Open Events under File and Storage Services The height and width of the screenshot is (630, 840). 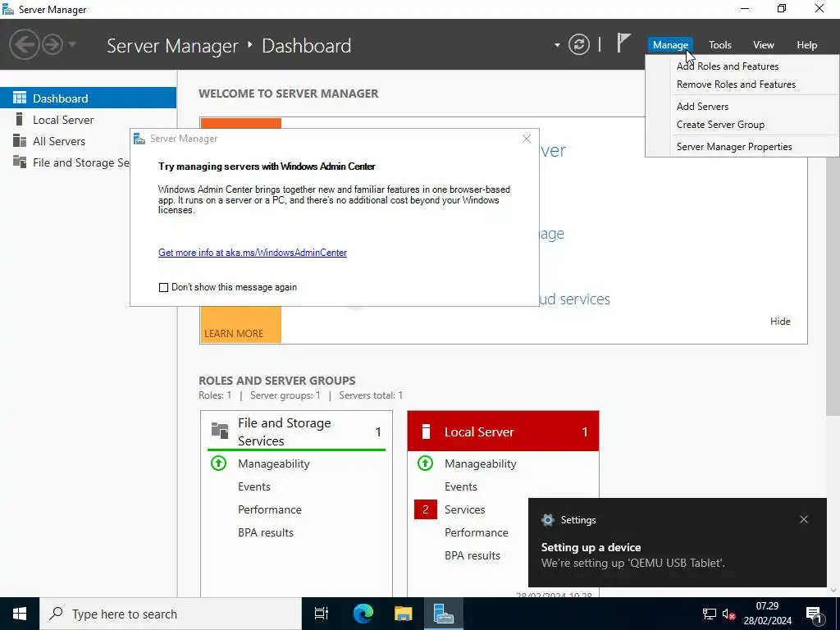coord(254,486)
